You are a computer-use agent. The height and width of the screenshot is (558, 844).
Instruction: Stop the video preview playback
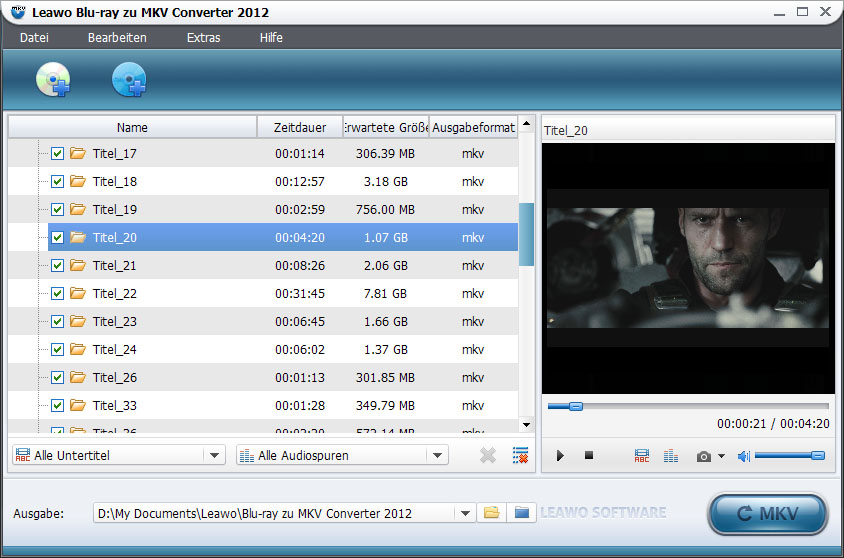point(589,456)
